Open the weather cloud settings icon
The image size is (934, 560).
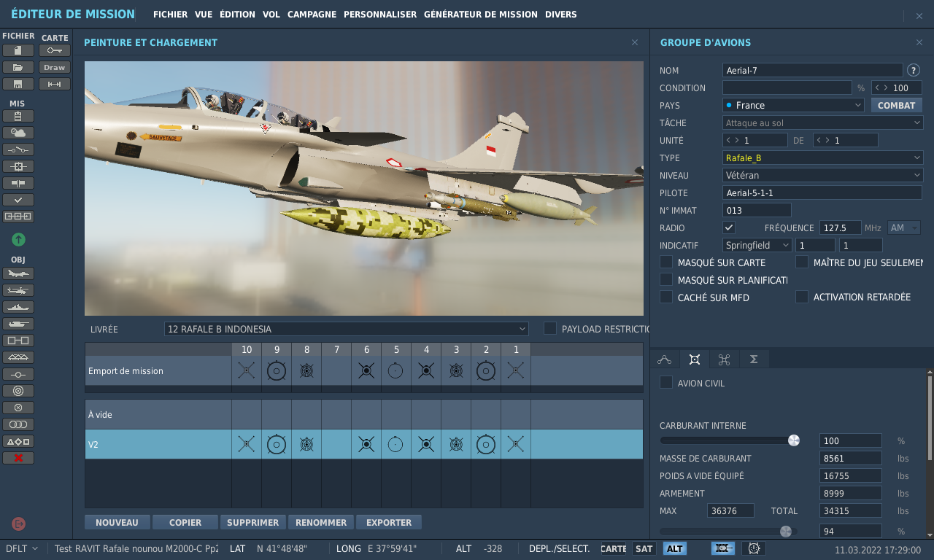pyautogui.click(x=18, y=133)
